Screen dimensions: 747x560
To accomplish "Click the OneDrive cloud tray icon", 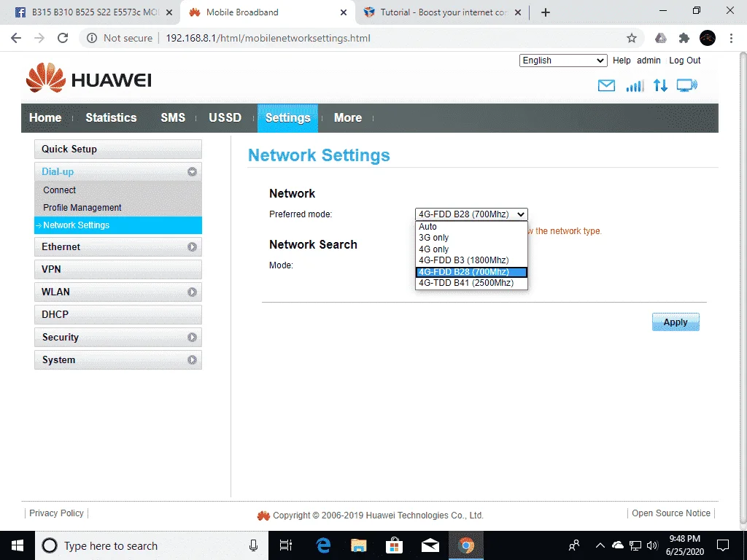I will pos(618,545).
